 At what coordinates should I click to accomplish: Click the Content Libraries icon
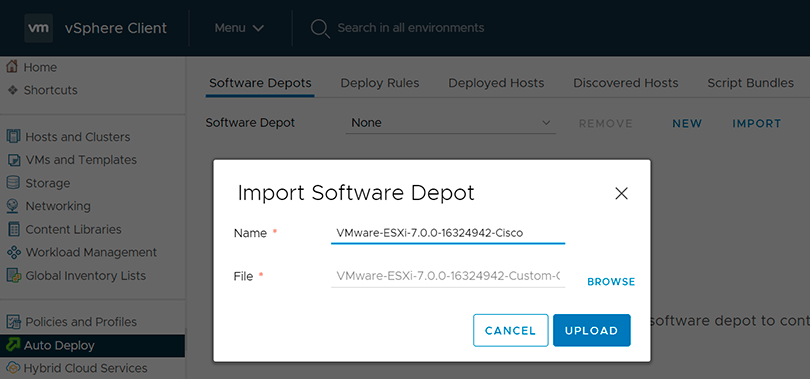(13, 229)
